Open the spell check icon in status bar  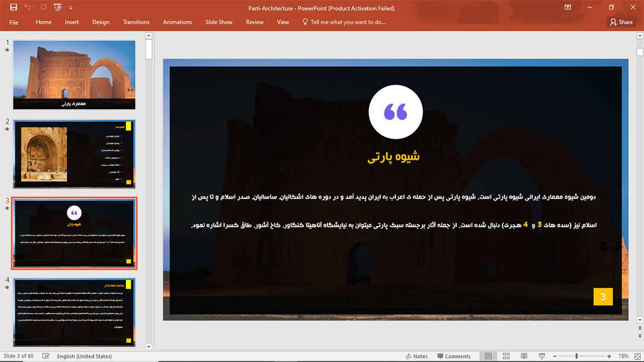tap(45, 356)
